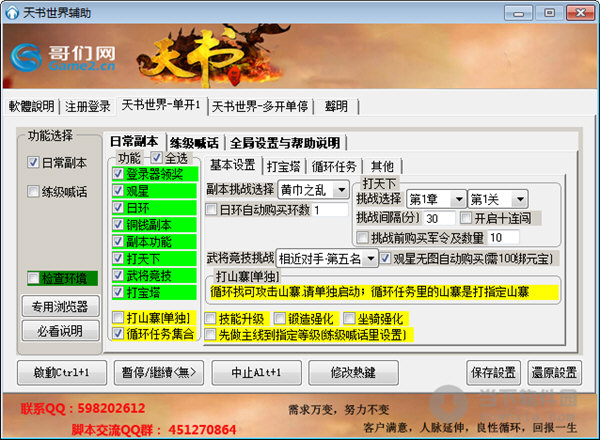Toggle the 观星 checkbox

click(118, 191)
